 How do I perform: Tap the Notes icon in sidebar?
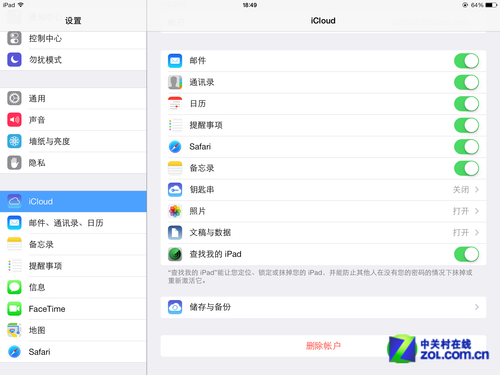click(x=14, y=244)
